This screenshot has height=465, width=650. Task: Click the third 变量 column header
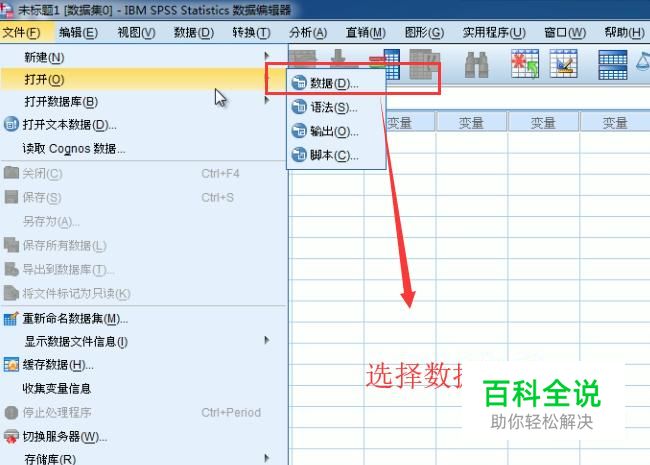(x=543, y=123)
